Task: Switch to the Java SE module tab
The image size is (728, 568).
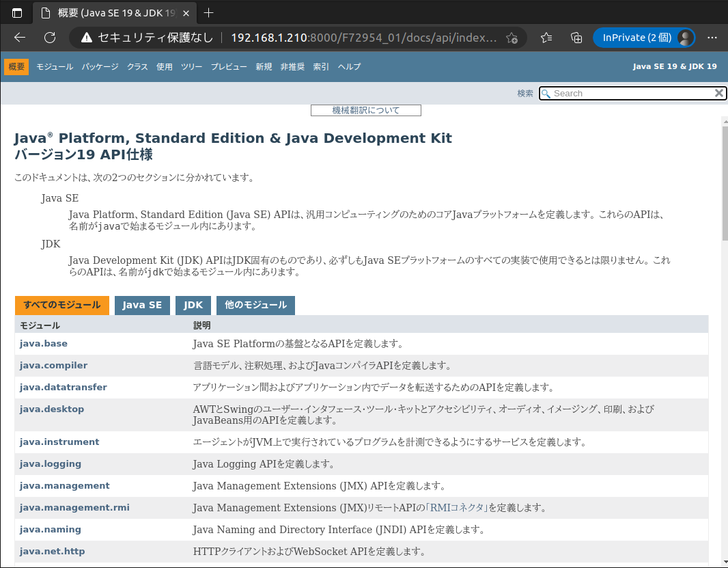Action: click(142, 305)
